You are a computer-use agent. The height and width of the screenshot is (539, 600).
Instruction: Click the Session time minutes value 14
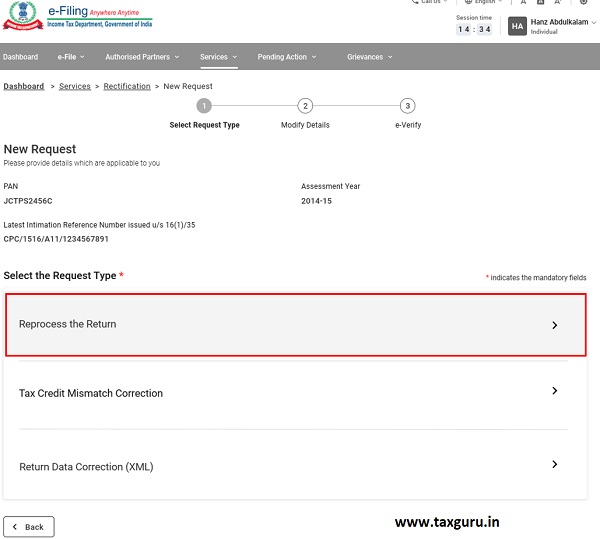tap(464, 29)
